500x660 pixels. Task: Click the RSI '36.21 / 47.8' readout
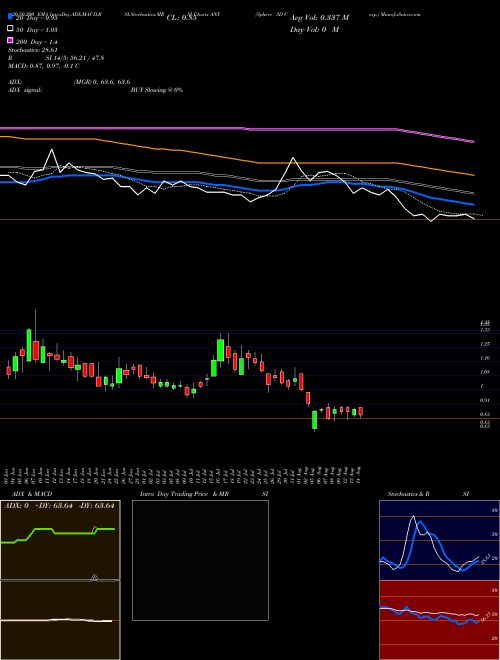85,58
